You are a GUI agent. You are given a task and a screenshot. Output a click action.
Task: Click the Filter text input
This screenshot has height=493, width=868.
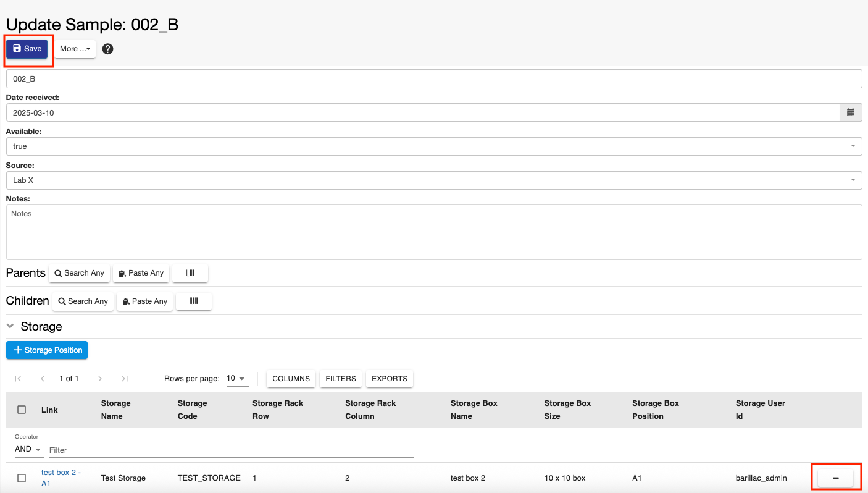pyautogui.click(x=231, y=450)
